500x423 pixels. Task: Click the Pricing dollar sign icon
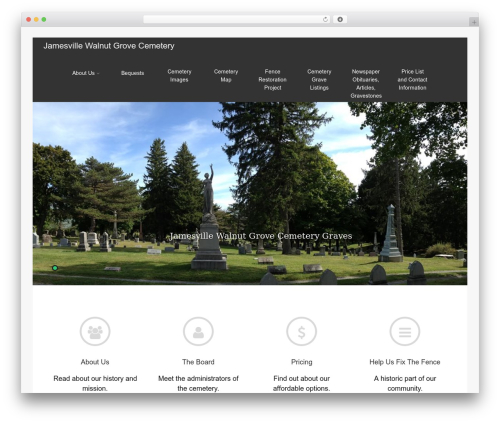point(302,331)
